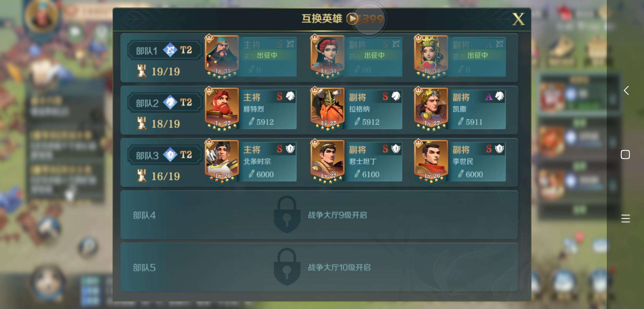Click trophy icon beside 18/19
The height and width of the screenshot is (309, 644).
tap(141, 123)
